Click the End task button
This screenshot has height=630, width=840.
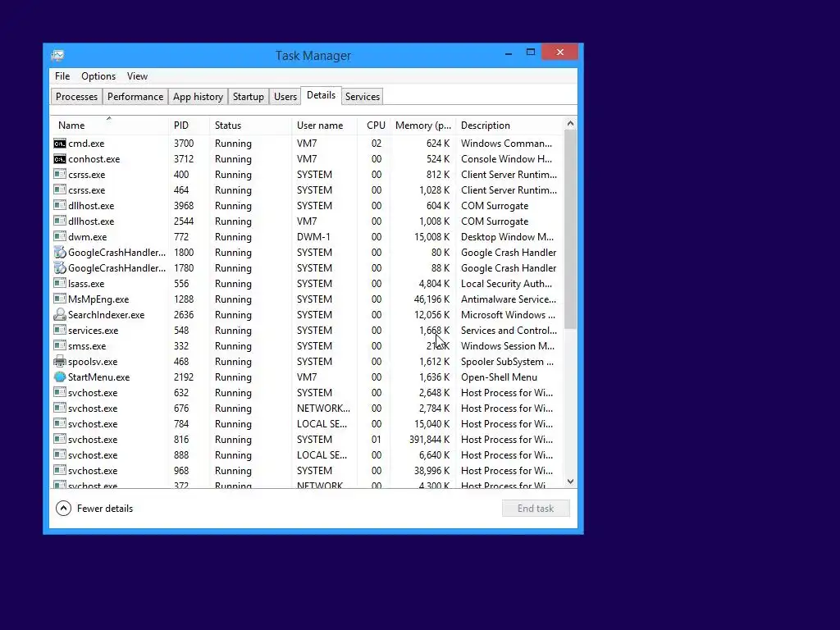pos(536,509)
